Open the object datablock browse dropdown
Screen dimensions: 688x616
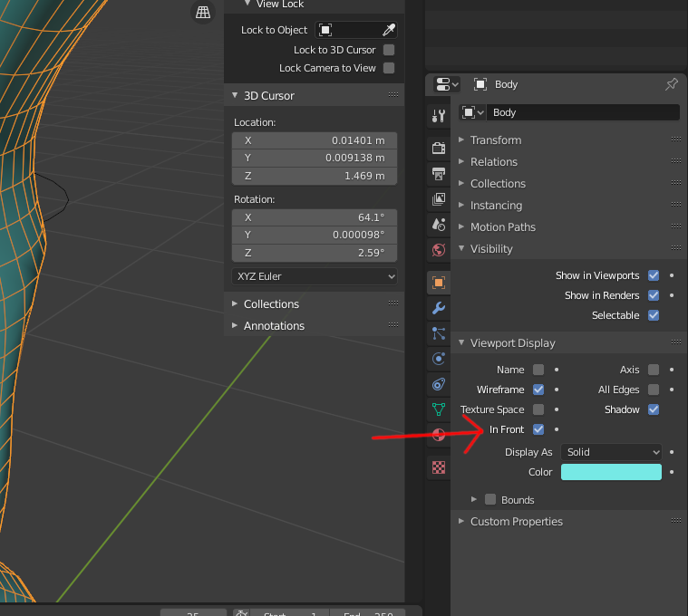[x=472, y=112]
